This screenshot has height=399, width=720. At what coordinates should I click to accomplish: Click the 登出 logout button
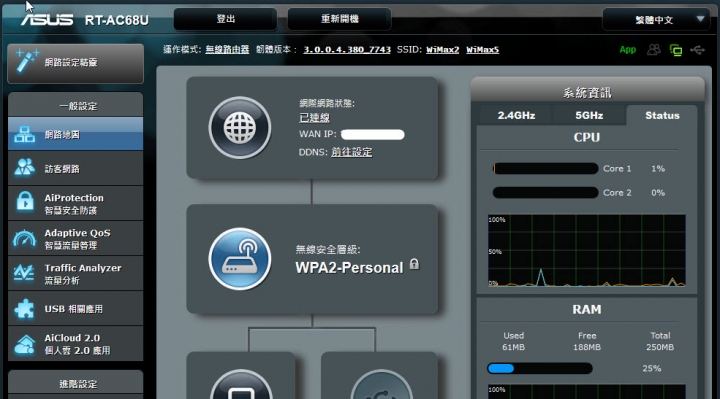225,19
